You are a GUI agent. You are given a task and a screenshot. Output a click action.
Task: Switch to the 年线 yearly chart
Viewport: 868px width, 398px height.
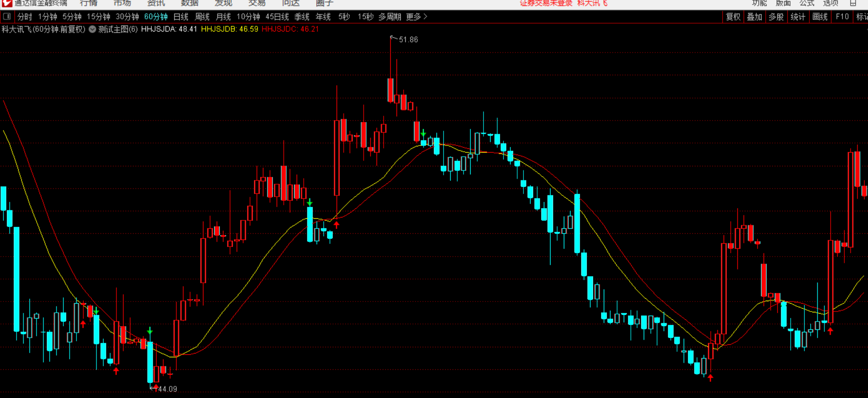[323, 17]
